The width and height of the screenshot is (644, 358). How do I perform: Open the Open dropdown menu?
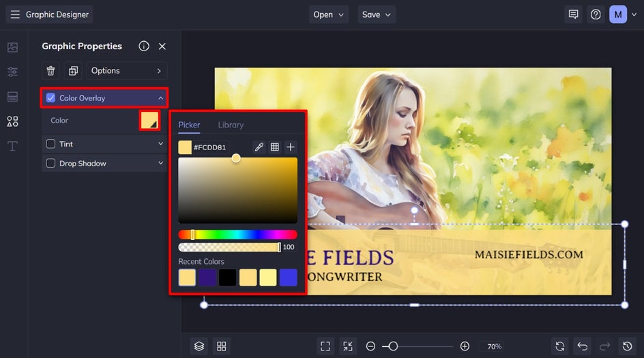tap(329, 15)
